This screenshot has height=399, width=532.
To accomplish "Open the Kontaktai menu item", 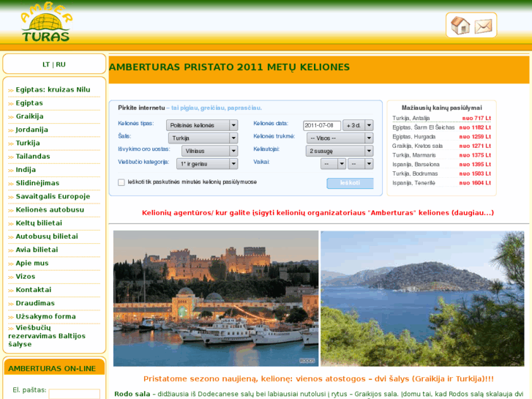I will [34, 290].
